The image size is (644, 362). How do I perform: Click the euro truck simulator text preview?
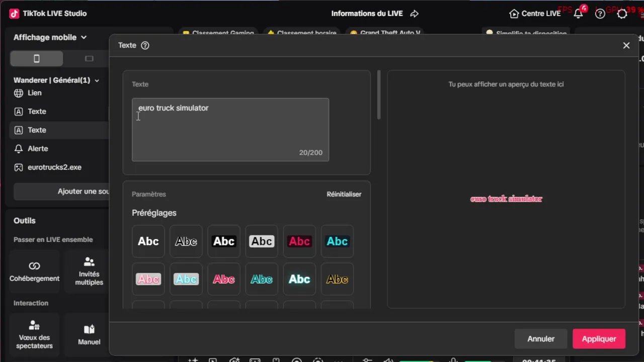[x=506, y=199]
